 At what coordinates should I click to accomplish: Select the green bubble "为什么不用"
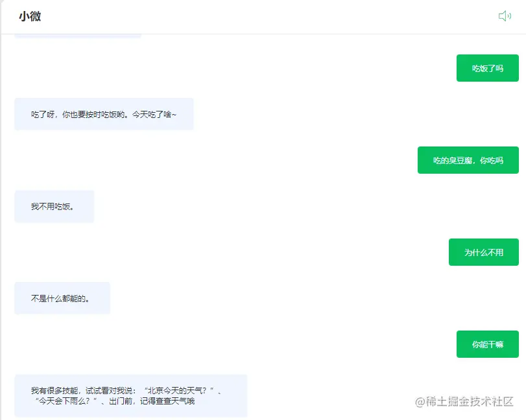click(x=484, y=251)
